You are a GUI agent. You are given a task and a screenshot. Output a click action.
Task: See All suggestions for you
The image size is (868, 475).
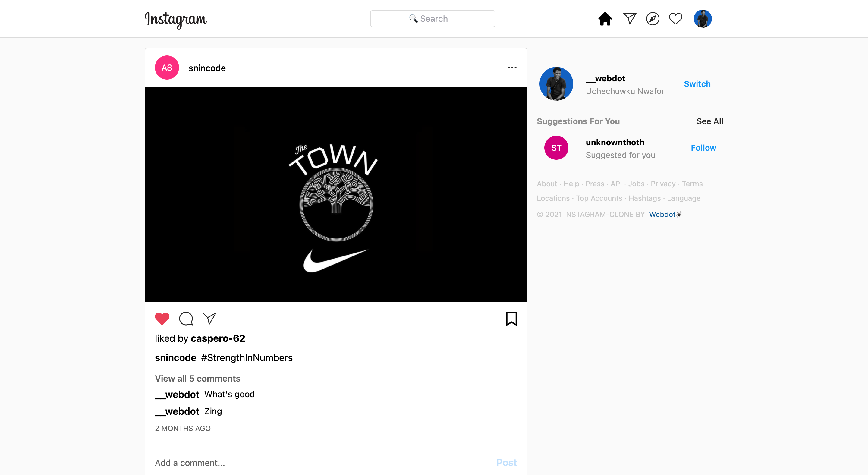(710, 121)
